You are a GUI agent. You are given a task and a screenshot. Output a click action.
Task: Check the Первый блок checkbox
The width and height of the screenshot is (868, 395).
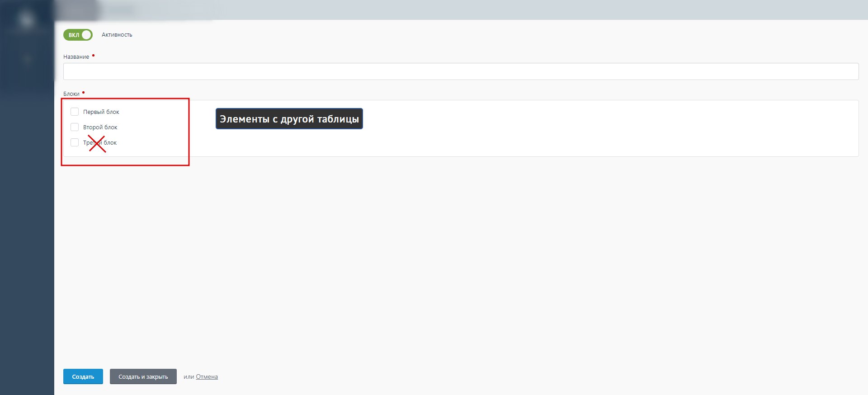75,112
